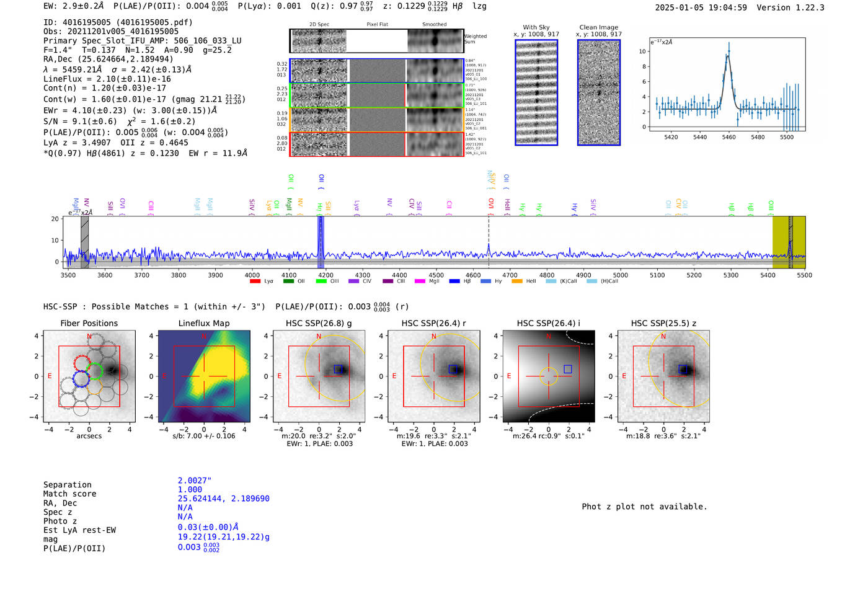868x591 pixels.
Task: Click the HSC-SSP Possible Matches heading
Action: (154, 306)
